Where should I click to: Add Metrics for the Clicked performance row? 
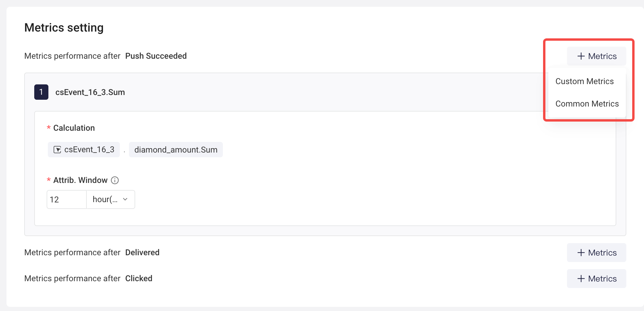point(596,279)
